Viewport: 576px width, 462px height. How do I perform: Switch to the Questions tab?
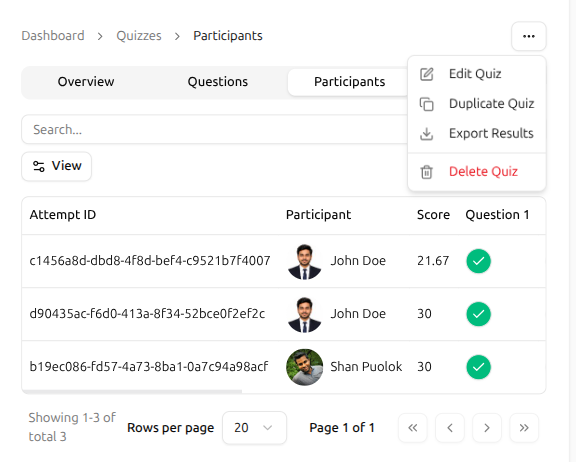[218, 82]
